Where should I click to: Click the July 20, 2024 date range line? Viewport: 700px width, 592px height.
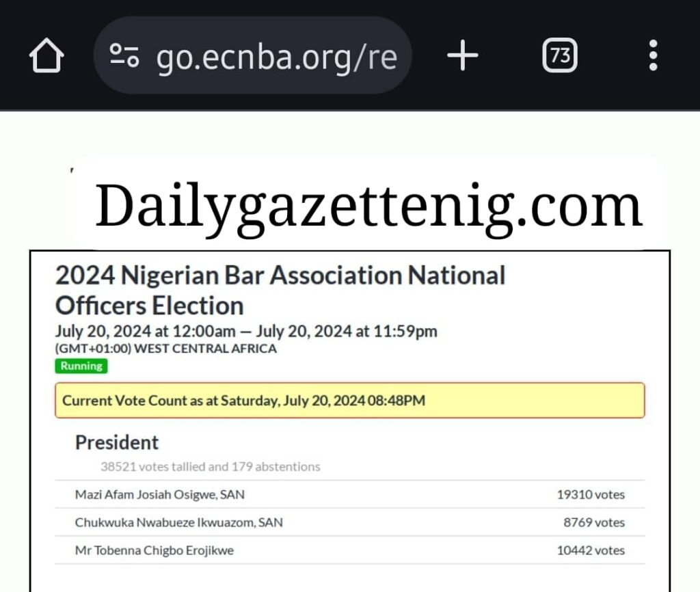246,332
